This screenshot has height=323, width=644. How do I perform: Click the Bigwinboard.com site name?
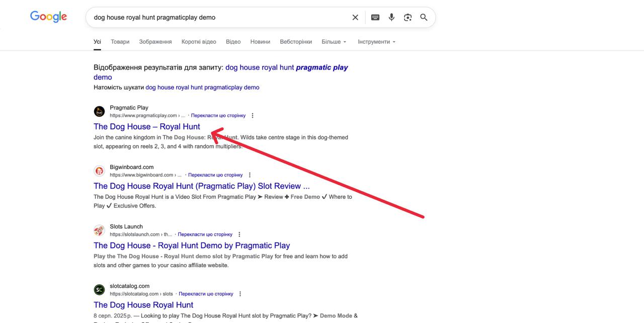click(132, 167)
